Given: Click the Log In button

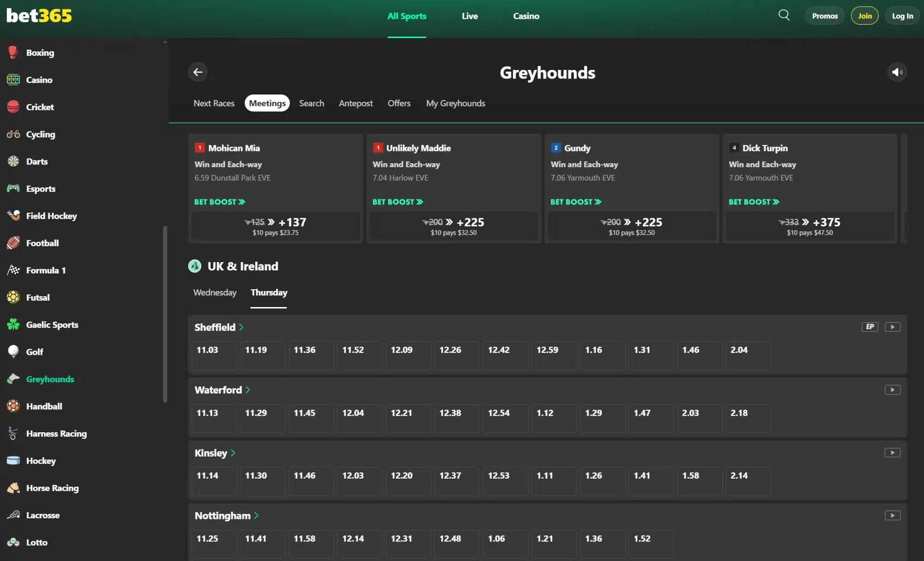Looking at the screenshot, I should 902,16.
